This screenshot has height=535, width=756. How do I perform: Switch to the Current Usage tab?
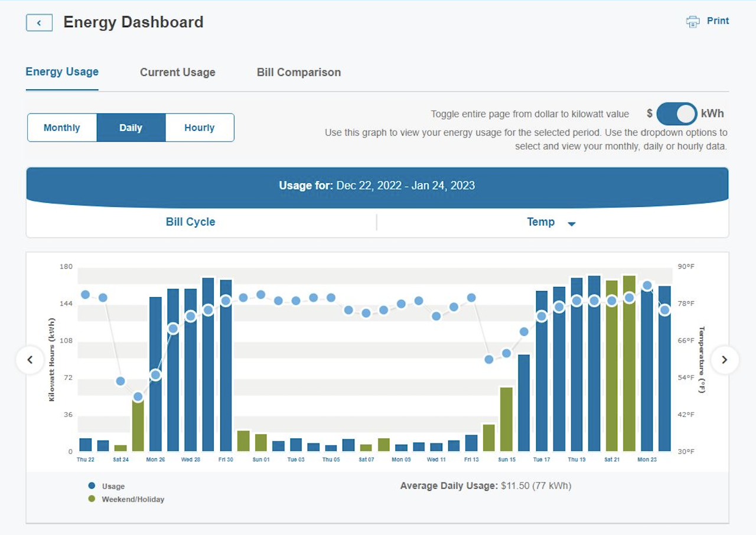pyautogui.click(x=177, y=72)
